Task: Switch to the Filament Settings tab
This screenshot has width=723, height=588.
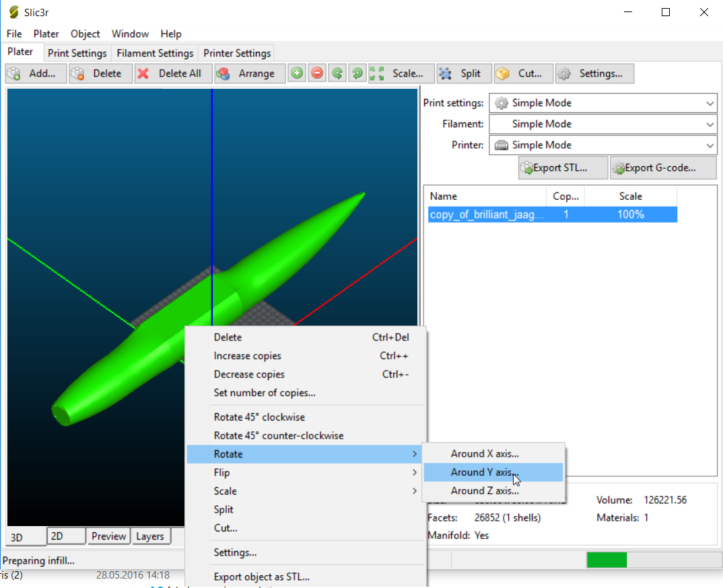Action: 155,53
